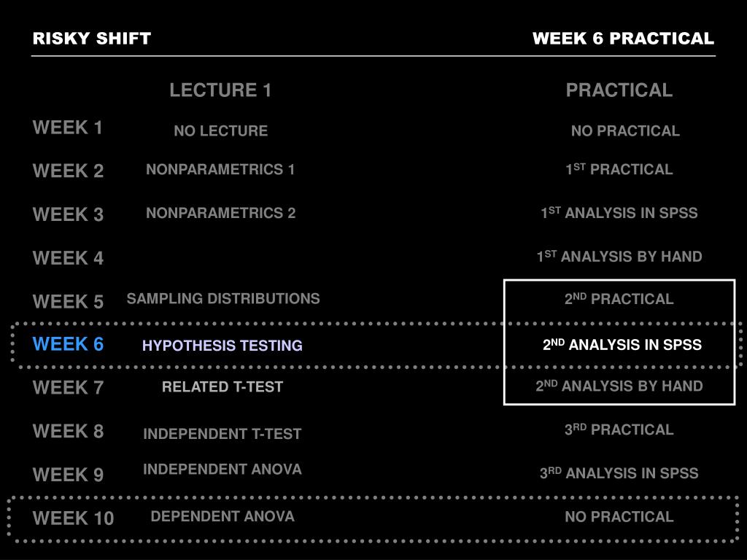Click the SAMPLING DISTRIBUTIONS lecture entry
The image size is (747, 560).
click(223, 298)
